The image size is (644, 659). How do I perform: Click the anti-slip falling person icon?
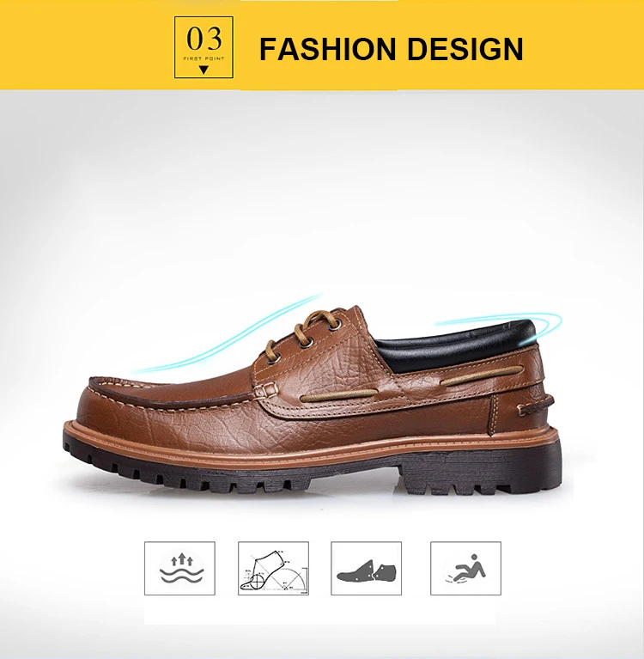465,568
